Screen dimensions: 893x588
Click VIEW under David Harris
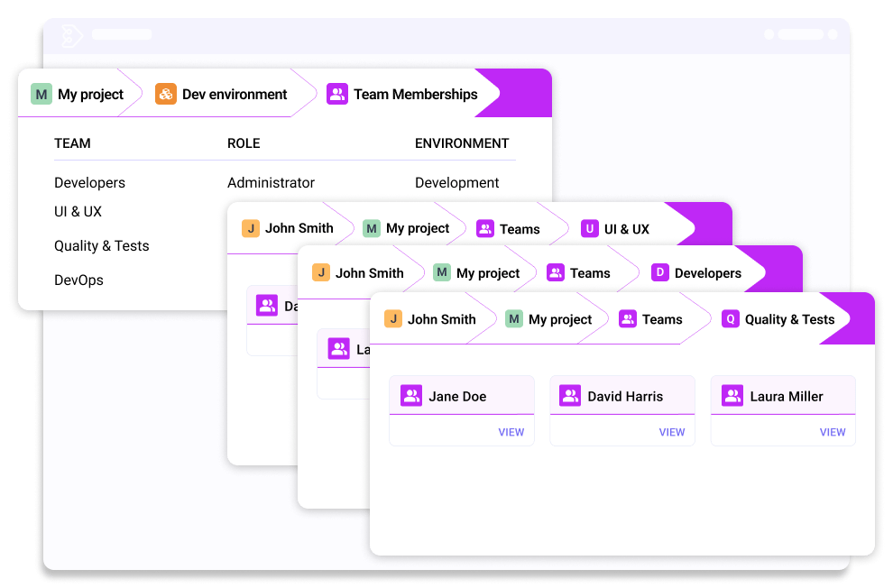(671, 432)
